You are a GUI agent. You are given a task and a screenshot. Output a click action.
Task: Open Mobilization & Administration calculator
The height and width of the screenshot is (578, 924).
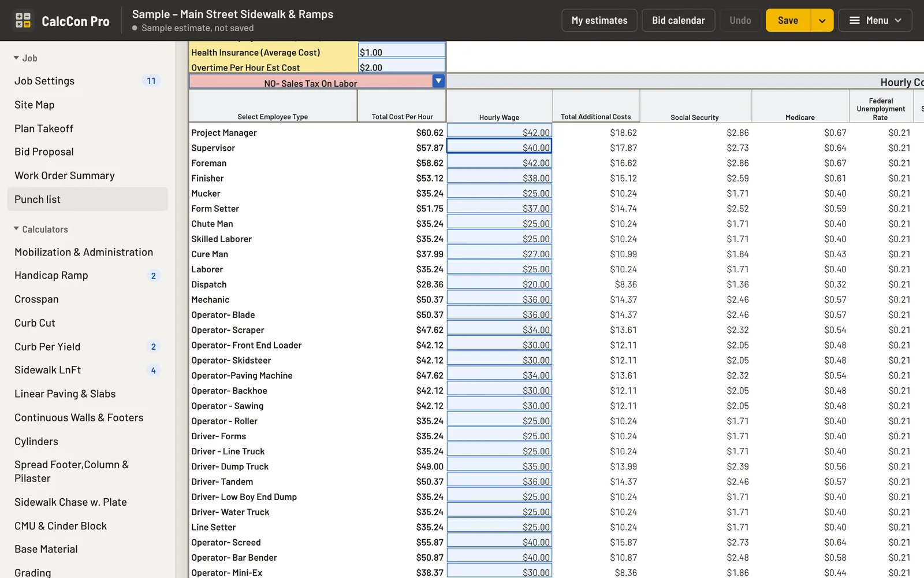pyautogui.click(x=88, y=252)
